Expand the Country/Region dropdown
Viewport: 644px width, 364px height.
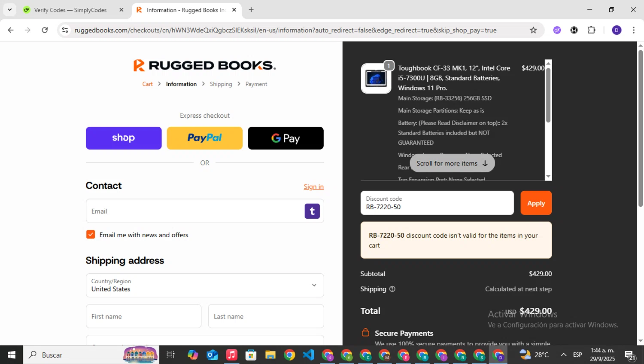pyautogui.click(x=205, y=285)
